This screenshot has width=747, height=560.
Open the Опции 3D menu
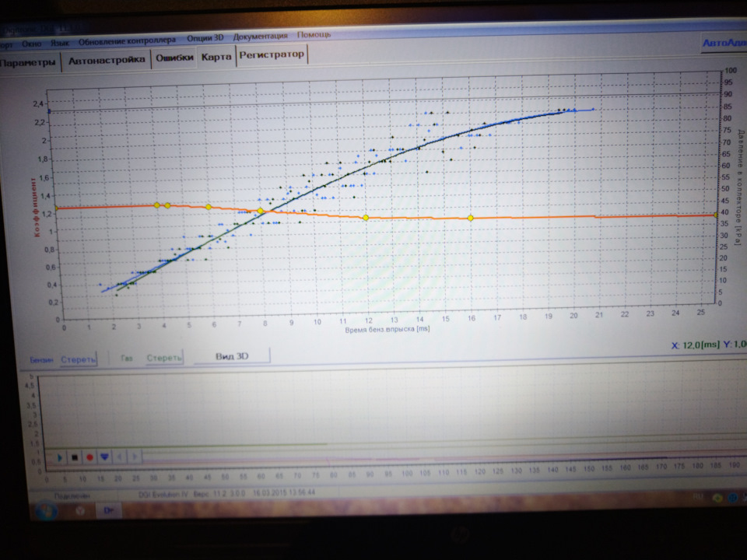point(205,38)
